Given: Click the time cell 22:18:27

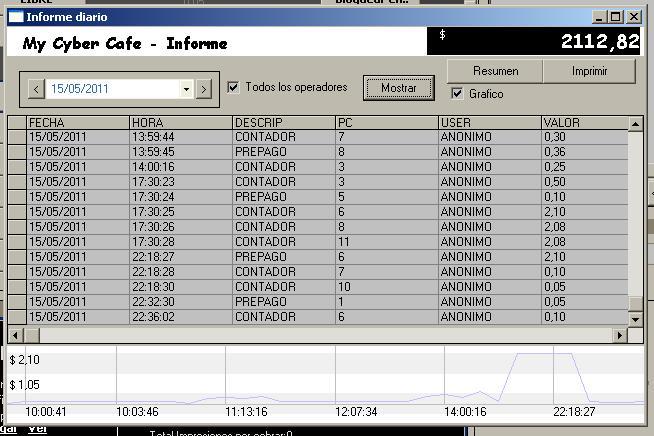Looking at the screenshot, I should 181,257.
